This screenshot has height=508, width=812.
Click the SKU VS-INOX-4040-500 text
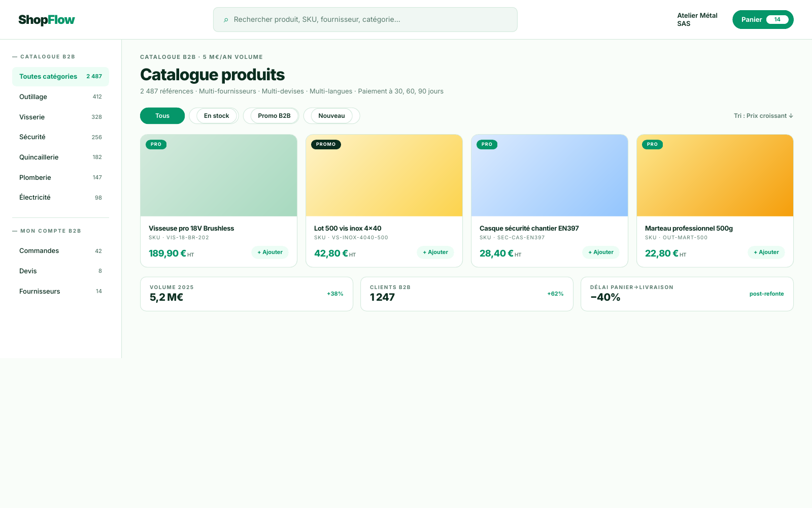point(351,238)
